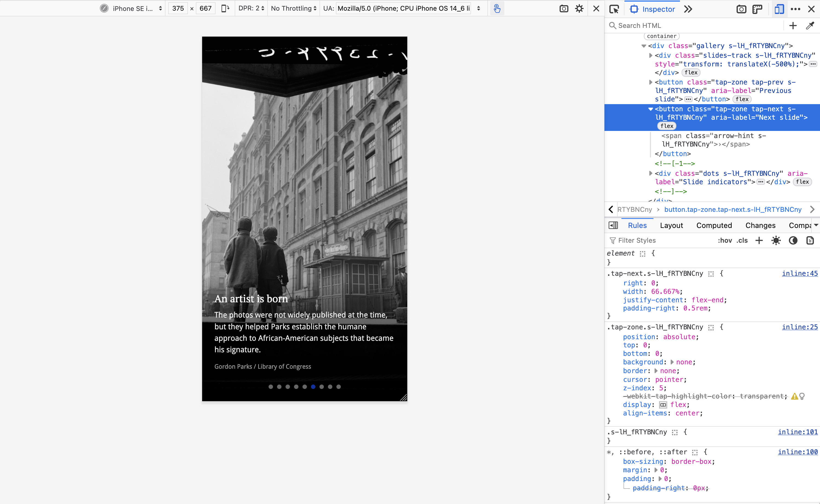820x504 pixels.
Task: Take a screenshot of the viewport
Action: point(563,8)
